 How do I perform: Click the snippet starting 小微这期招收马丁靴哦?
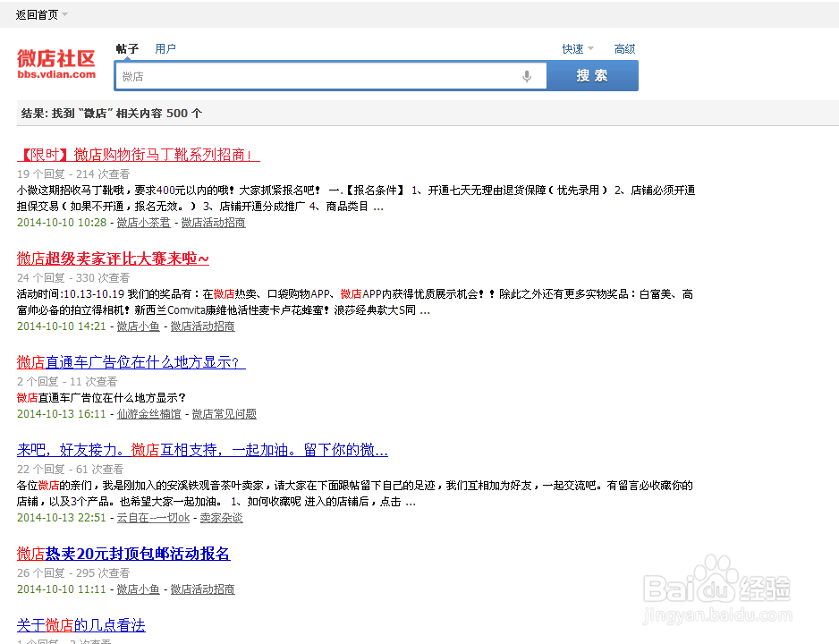click(x=356, y=199)
